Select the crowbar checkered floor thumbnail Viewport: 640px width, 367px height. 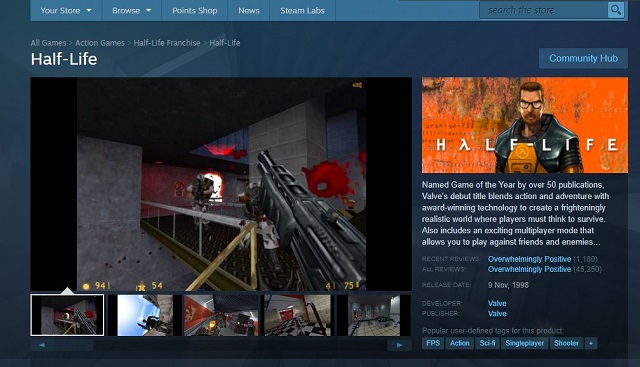298,315
